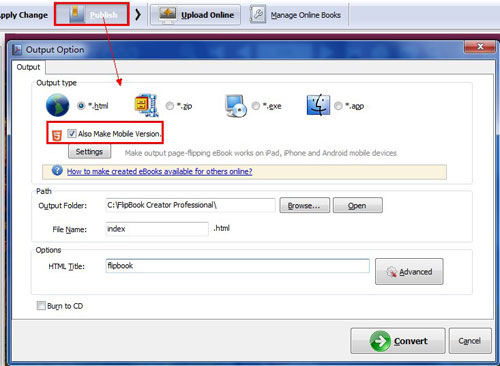Close the Output Option dialog window
The width and height of the screenshot is (500, 366).
(x=480, y=47)
